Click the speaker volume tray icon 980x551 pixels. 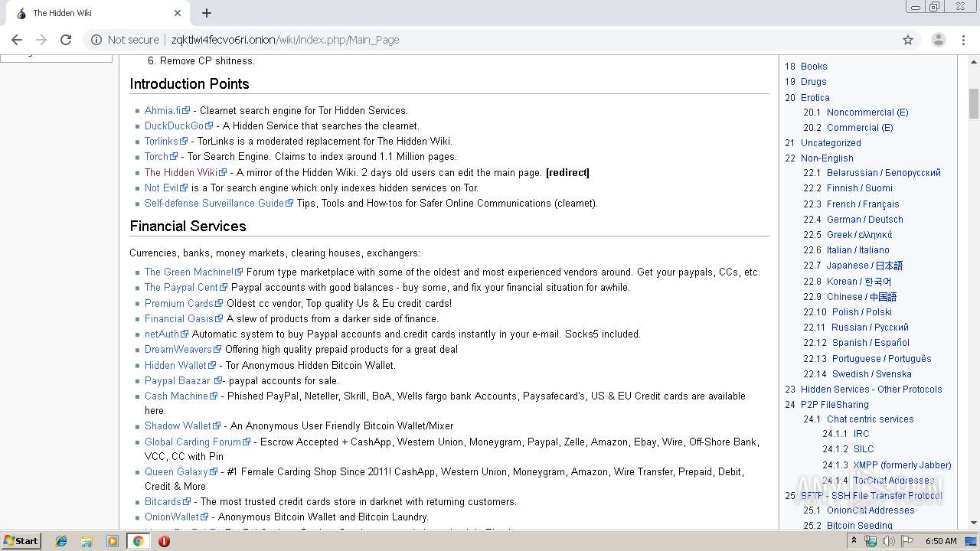point(888,541)
